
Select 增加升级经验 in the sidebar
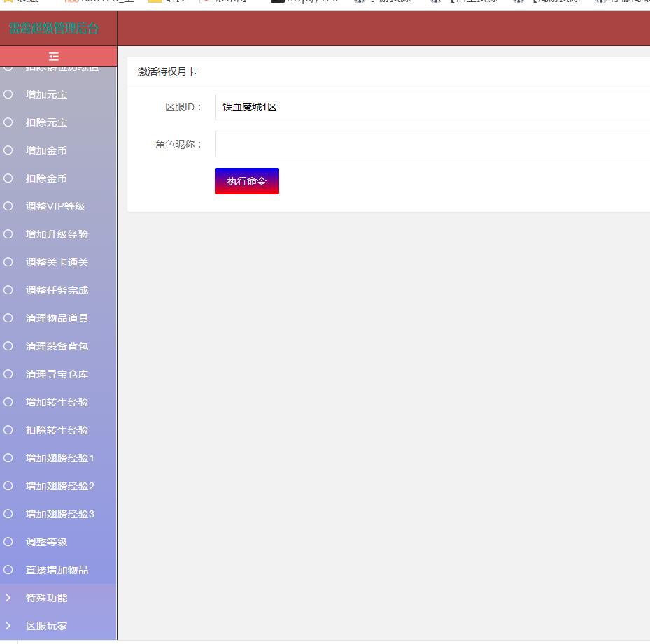click(x=57, y=234)
